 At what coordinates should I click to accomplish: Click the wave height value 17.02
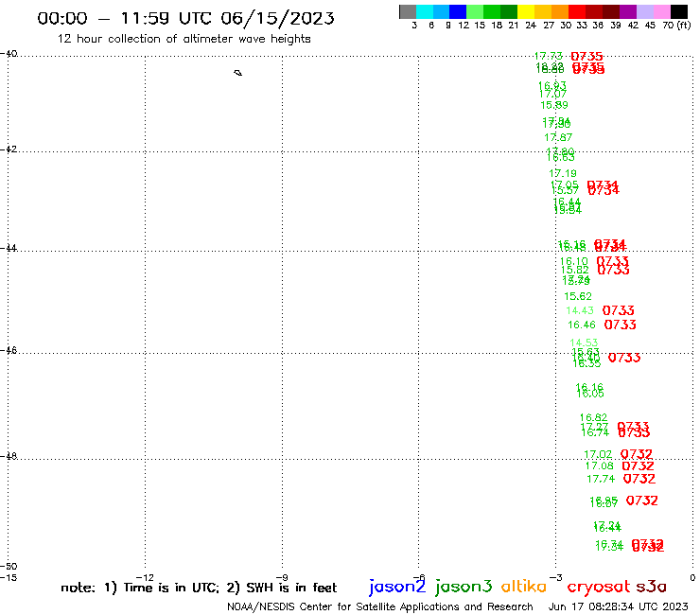click(x=598, y=455)
